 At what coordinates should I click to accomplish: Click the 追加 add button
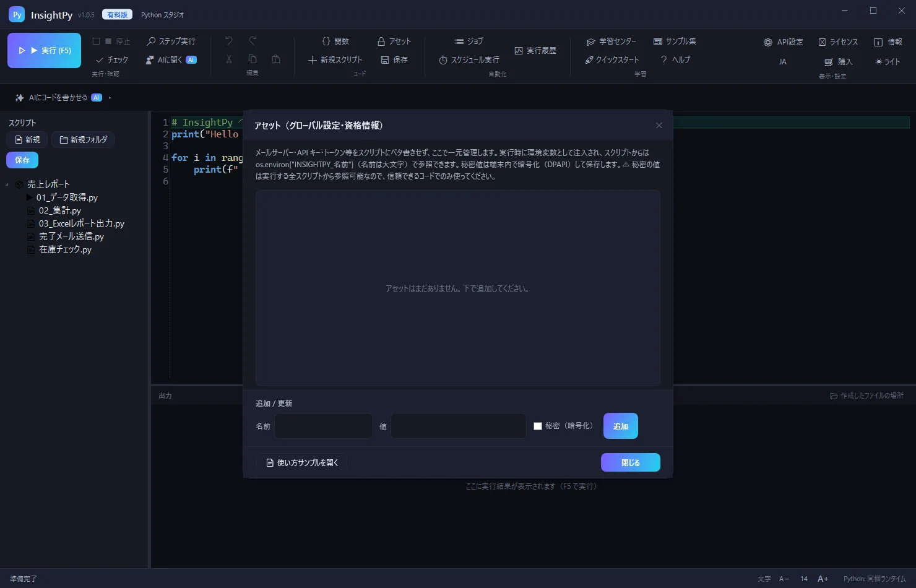coord(621,426)
